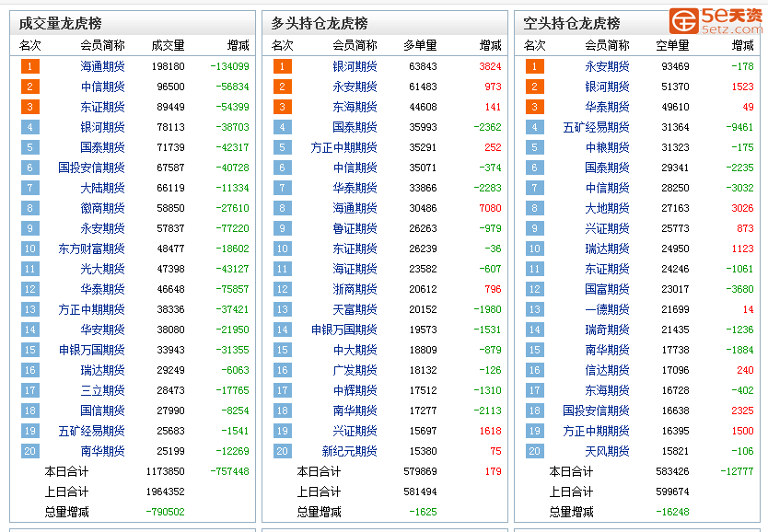The width and height of the screenshot is (768, 532).
Task: Open 信达期货 member link
Action: (x=607, y=371)
